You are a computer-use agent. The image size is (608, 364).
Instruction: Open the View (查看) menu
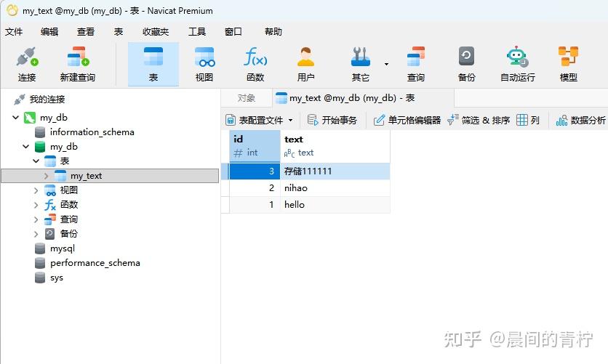coord(86,32)
